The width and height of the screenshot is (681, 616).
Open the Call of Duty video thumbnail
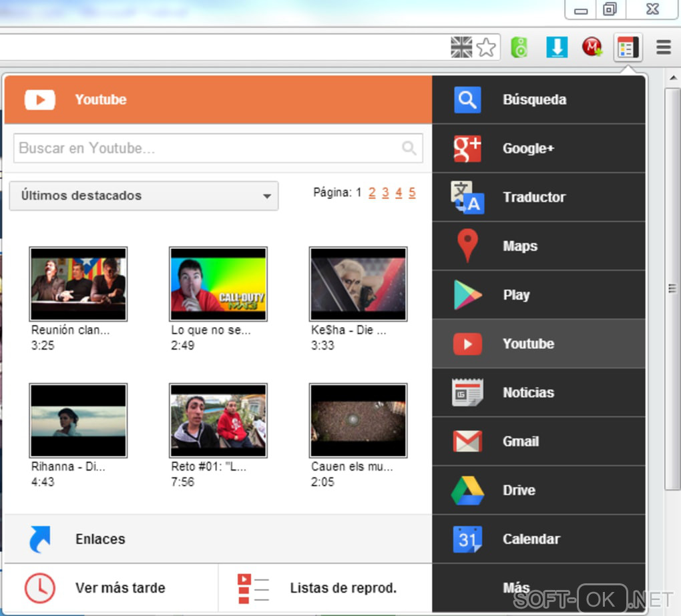coord(218,284)
